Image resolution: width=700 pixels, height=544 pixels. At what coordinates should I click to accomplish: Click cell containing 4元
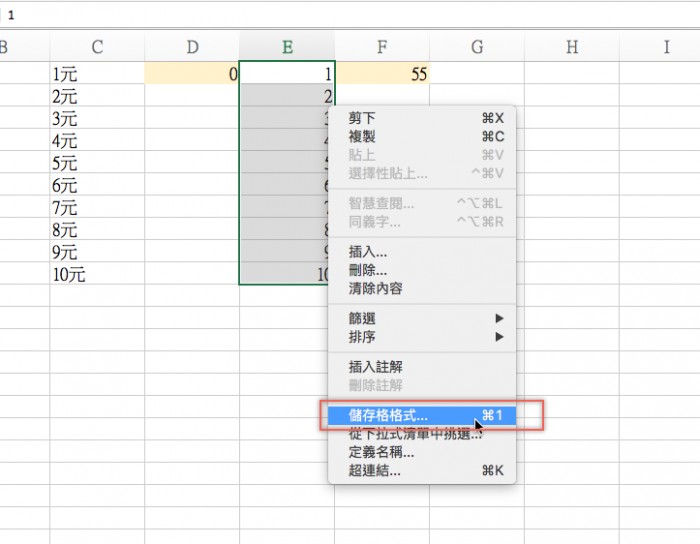tap(97, 140)
